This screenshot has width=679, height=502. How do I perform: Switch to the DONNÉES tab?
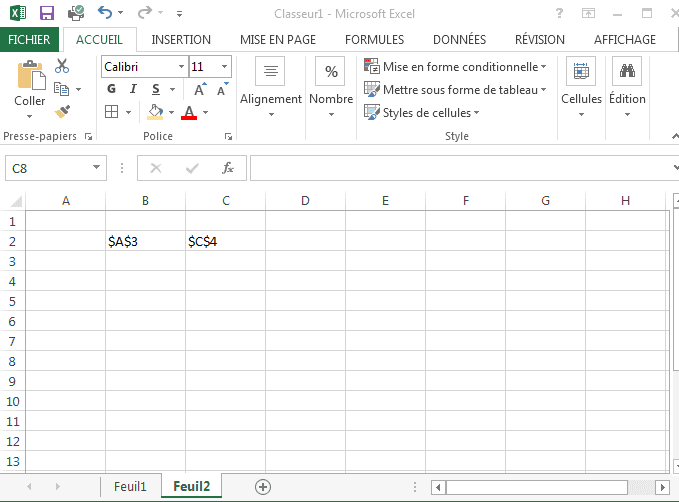click(459, 39)
